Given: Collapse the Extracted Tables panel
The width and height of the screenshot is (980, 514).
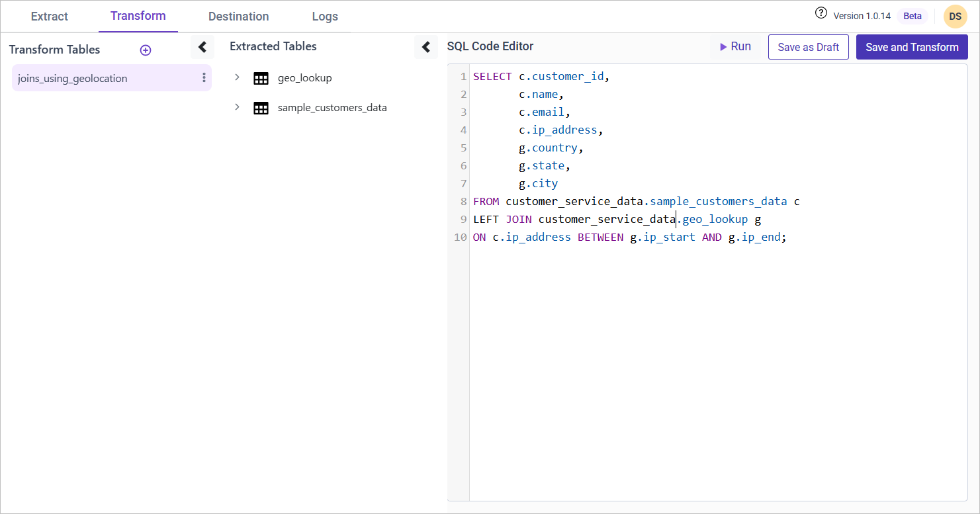Looking at the screenshot, I should click(426, 47).
